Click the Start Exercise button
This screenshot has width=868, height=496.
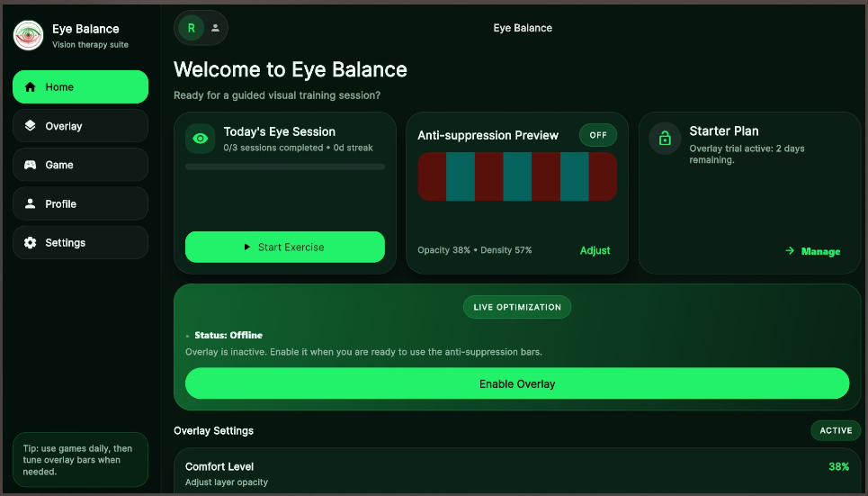284,248
